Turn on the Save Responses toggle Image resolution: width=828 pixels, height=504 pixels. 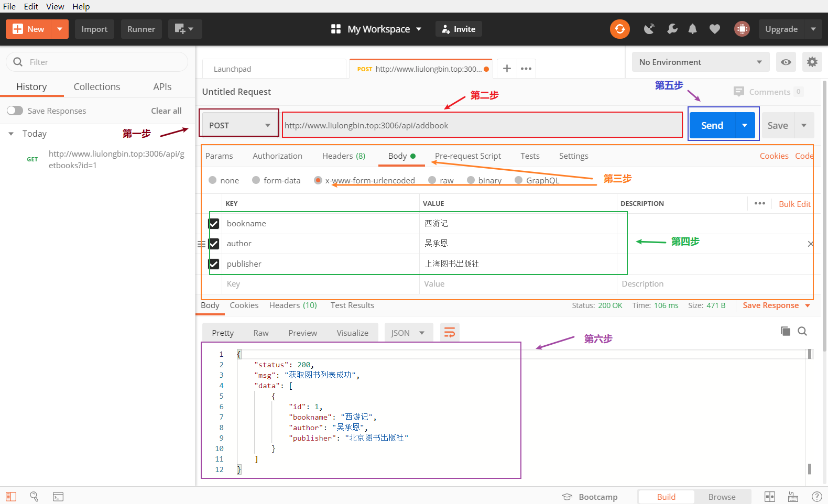[15, 111]
